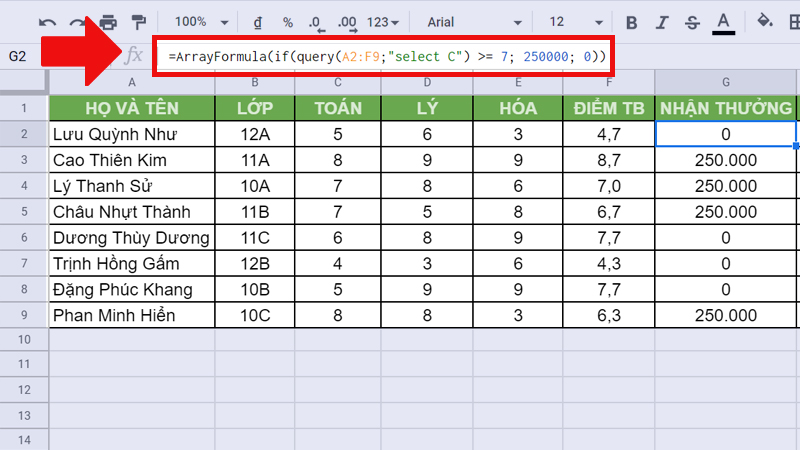800x450 pixels.
Task: Format as percent with % icon
Action: 288,22
